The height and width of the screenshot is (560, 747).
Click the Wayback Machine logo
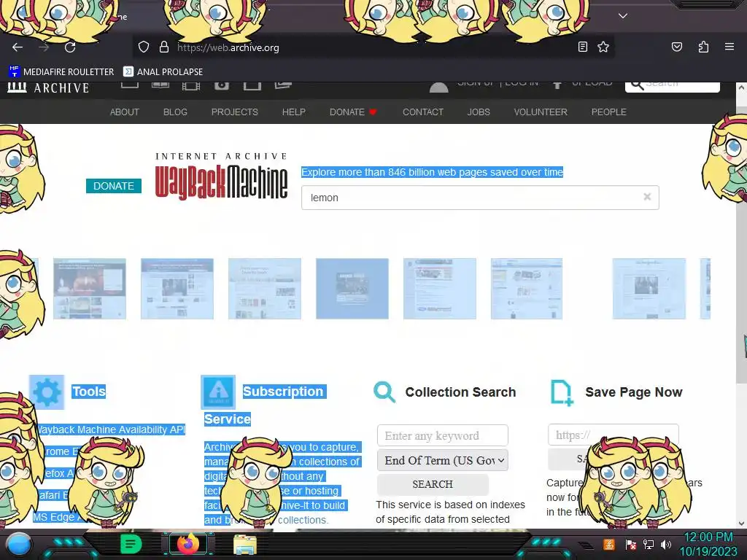click(221, 177)
